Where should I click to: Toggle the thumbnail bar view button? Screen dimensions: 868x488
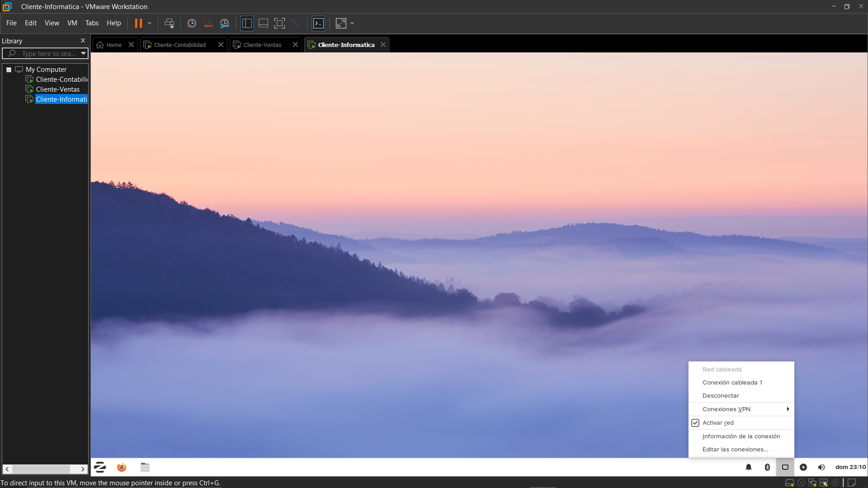[263, 23]
